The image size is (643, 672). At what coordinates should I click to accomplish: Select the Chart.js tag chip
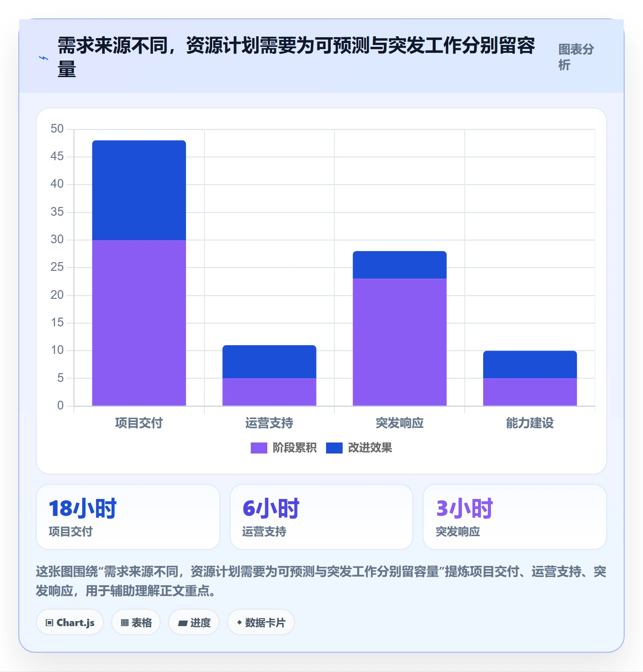click(70, 622)
